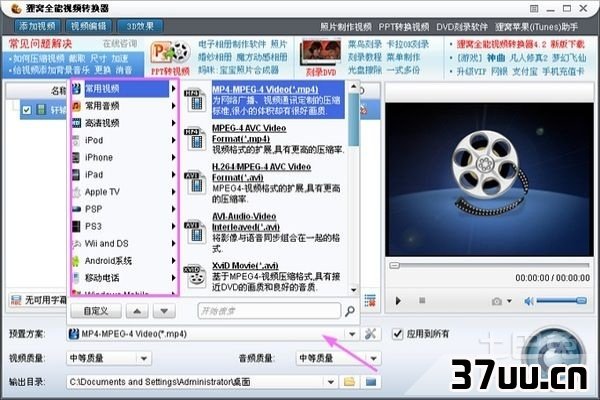This screenshot has height=400, width=600.
Task: Select Android系统 category
Action: click(120, 261)
